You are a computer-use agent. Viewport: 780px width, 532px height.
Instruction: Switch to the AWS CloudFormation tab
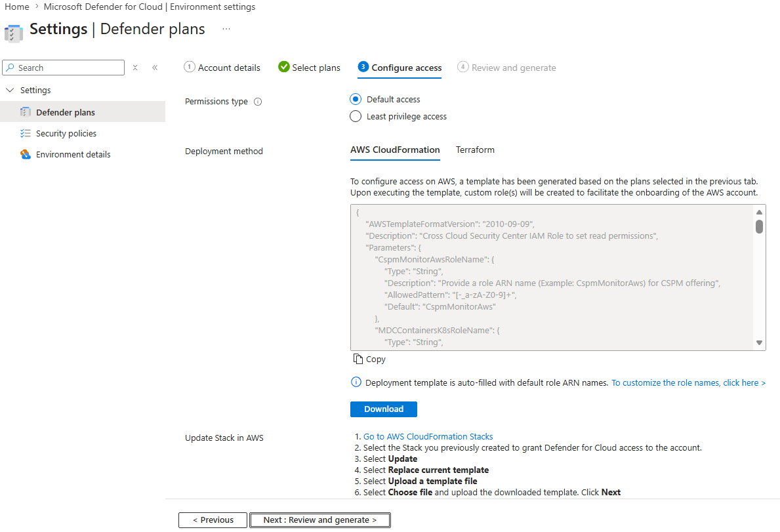point(395,150)
